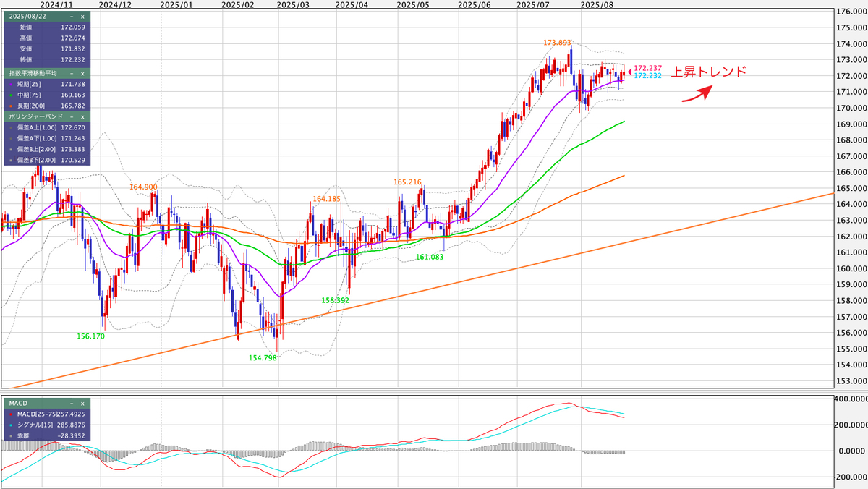Click the cyan シグナル[15] marker icon

[11, 425]
